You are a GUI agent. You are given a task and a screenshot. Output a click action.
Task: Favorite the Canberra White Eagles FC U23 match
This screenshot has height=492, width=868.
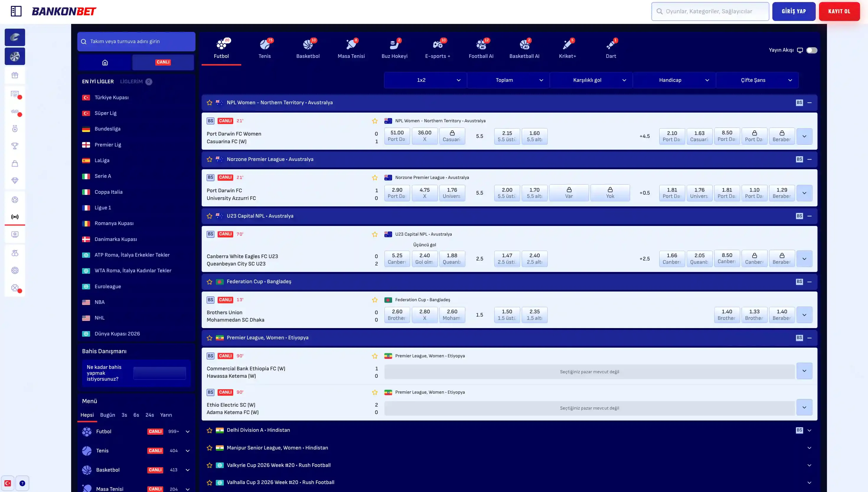tap(375, 234)
